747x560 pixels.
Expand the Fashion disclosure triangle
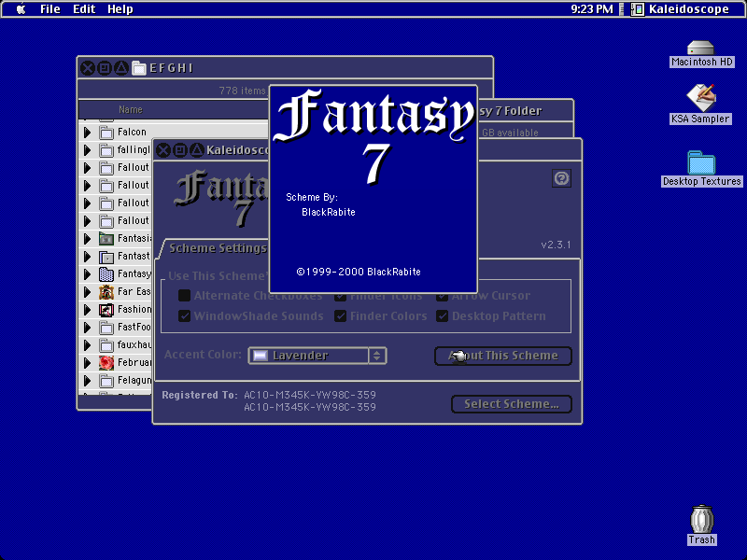(87, 310)
